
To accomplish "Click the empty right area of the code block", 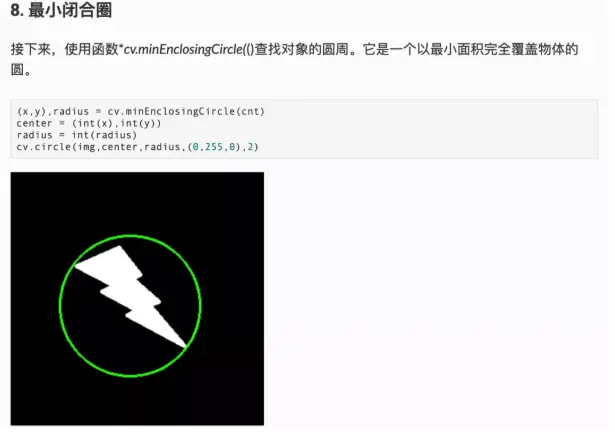I will click(x=431, y=129).
